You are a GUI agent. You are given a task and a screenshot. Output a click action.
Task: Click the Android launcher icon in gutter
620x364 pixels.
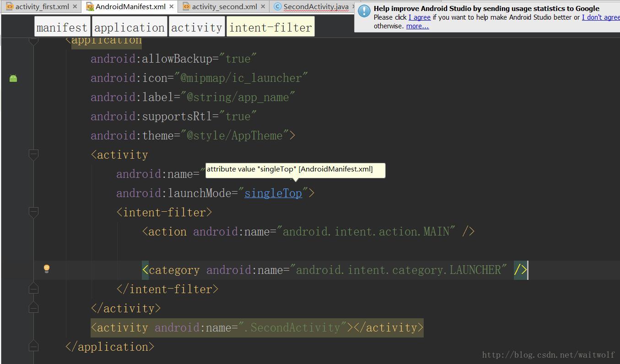click(13, 78)
